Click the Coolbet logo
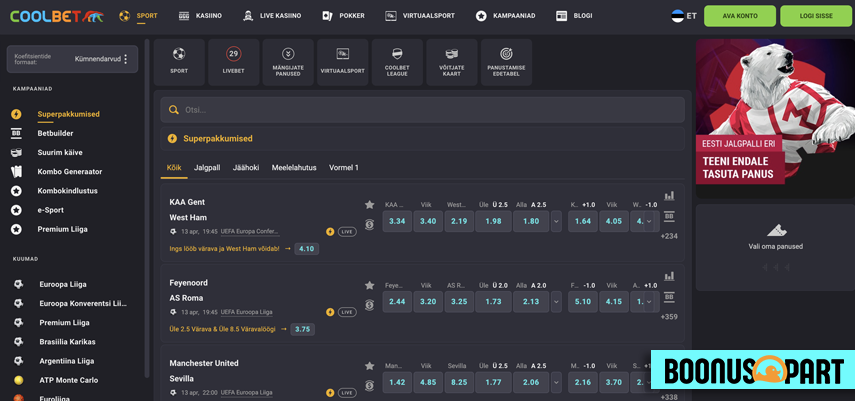This screenshot has height=401, width=855. [x=57, y=16]
